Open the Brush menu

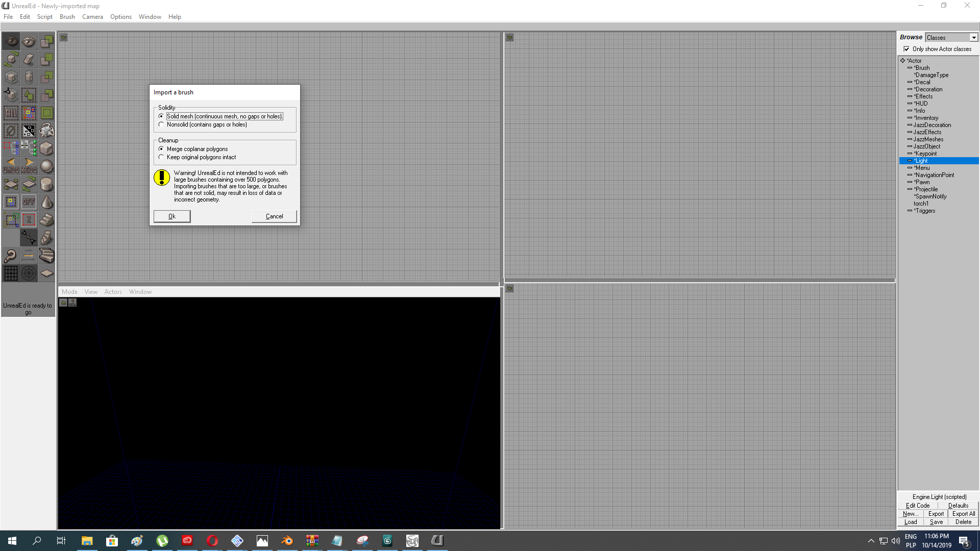pyautogui.click(x=67, y=17)
